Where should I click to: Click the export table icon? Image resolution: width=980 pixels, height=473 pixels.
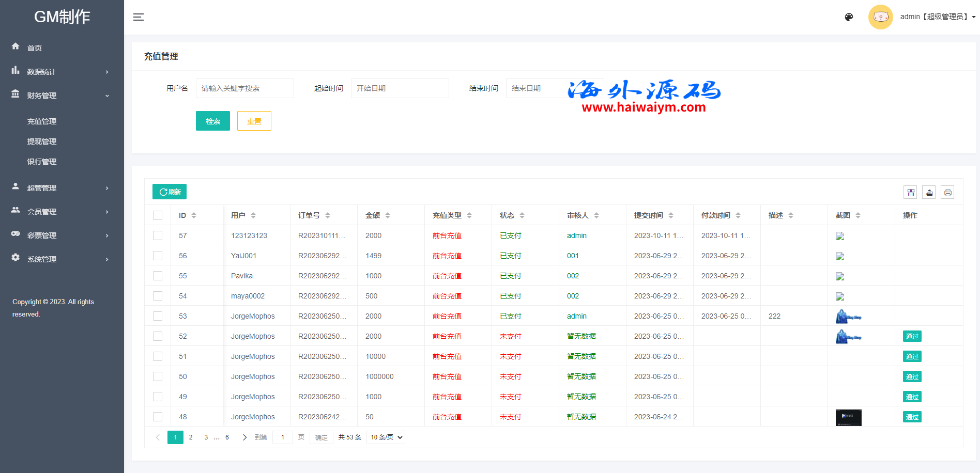[929, 193]
